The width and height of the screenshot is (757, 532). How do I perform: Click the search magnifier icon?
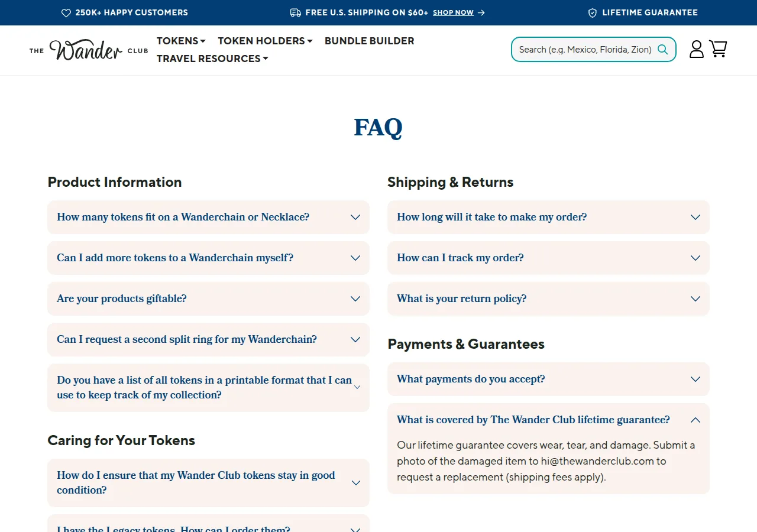pyautogui.click(x=663, y=50)
